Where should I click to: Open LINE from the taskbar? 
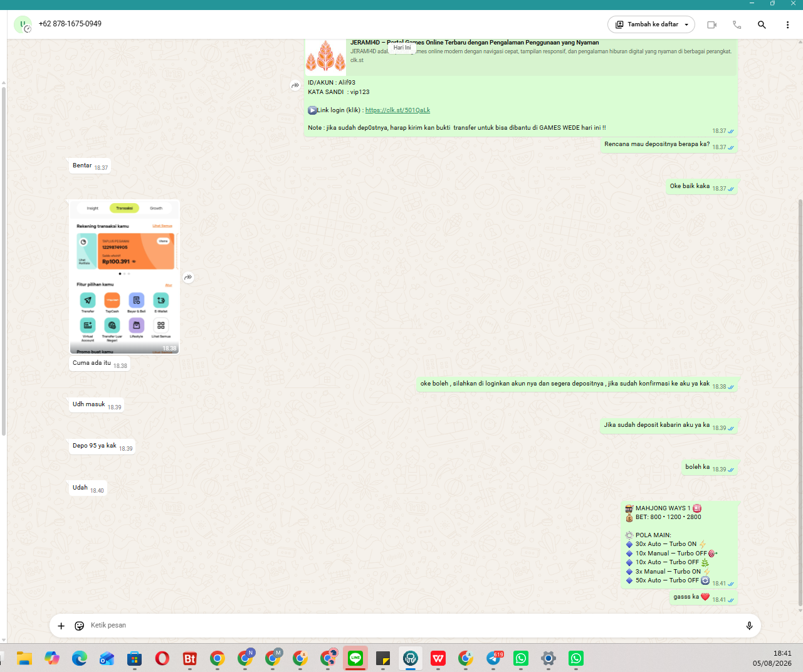(355, 658)
